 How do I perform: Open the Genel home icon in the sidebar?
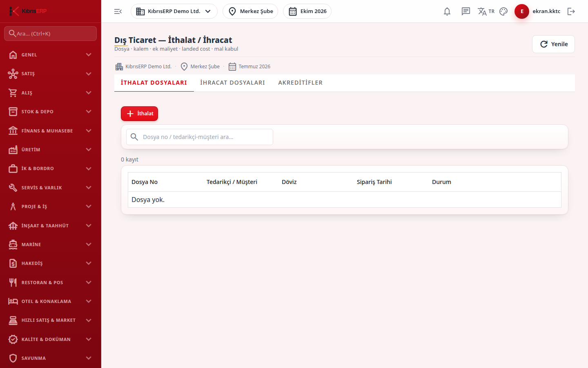point(13,55)
